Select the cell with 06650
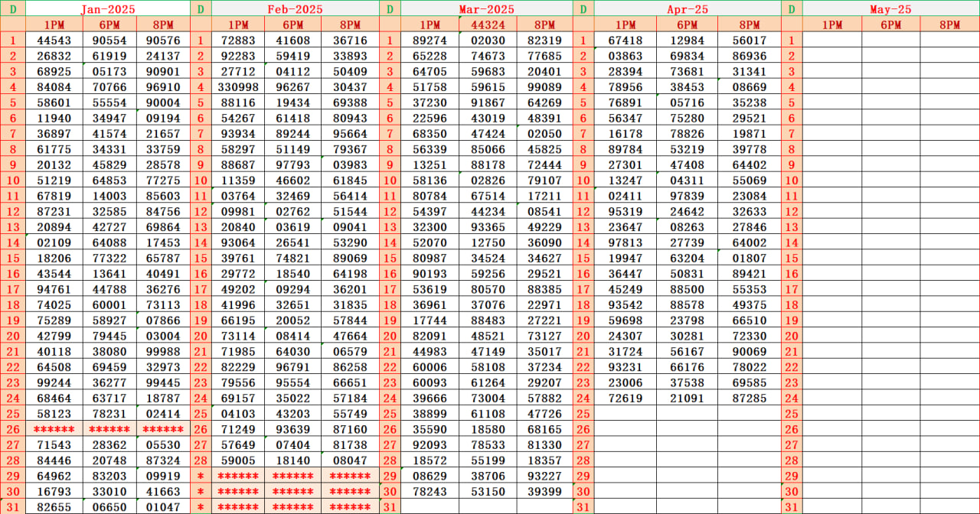Screen dimensions: 980x514 coord(109,506)
